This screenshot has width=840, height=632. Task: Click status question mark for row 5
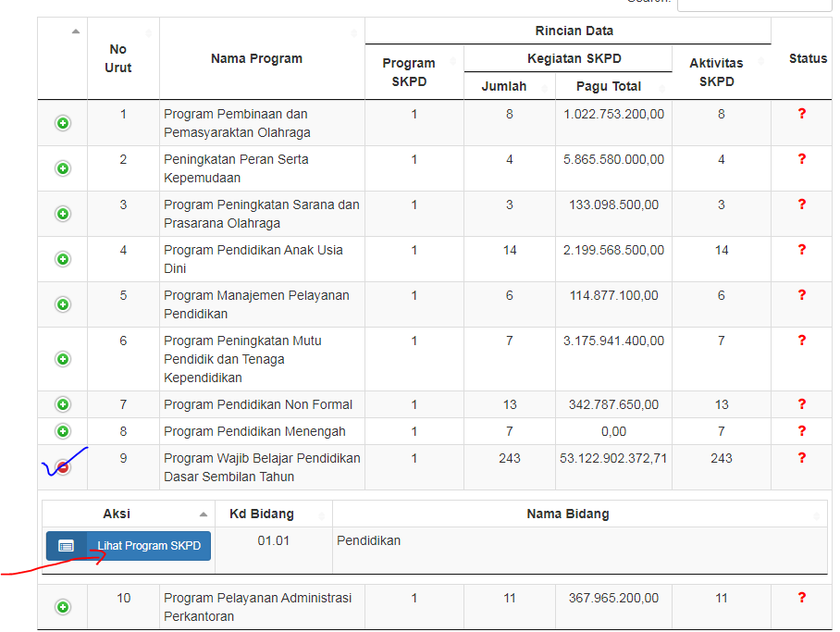coord(801,295)
